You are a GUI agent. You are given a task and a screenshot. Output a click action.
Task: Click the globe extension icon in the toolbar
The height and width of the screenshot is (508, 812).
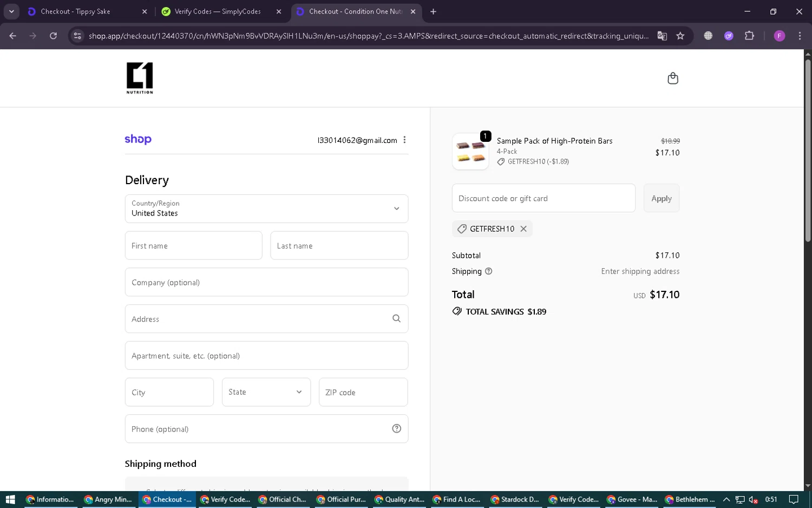[x=708, y=36]
